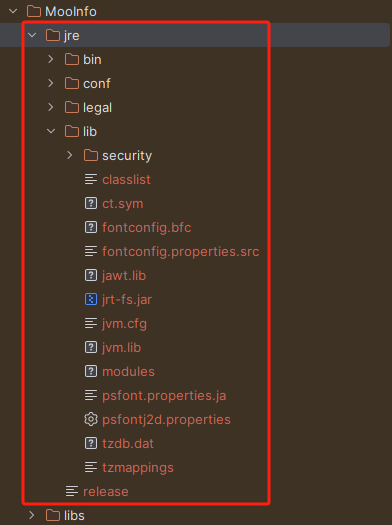Select the fontconfig.properties.src file
This screenshot has height=525, width=392.
[180, 251]
